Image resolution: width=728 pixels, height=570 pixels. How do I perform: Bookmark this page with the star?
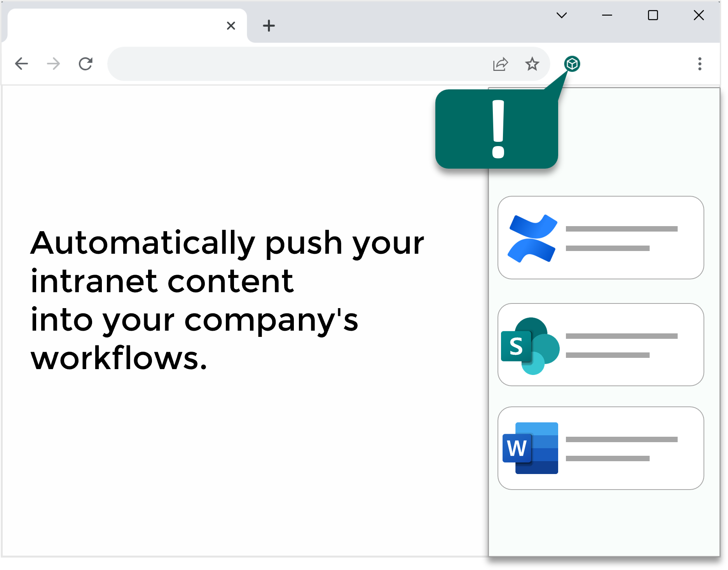532,64
